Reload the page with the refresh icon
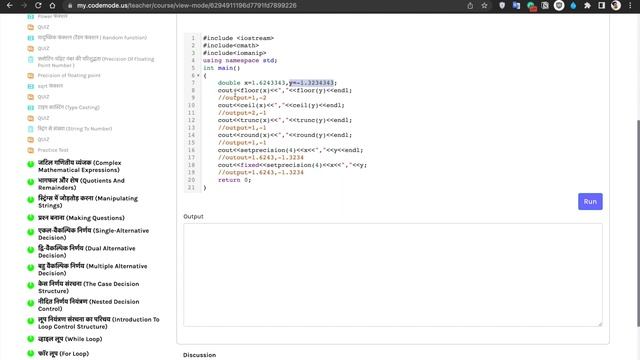640x360 pixels. 38,6
